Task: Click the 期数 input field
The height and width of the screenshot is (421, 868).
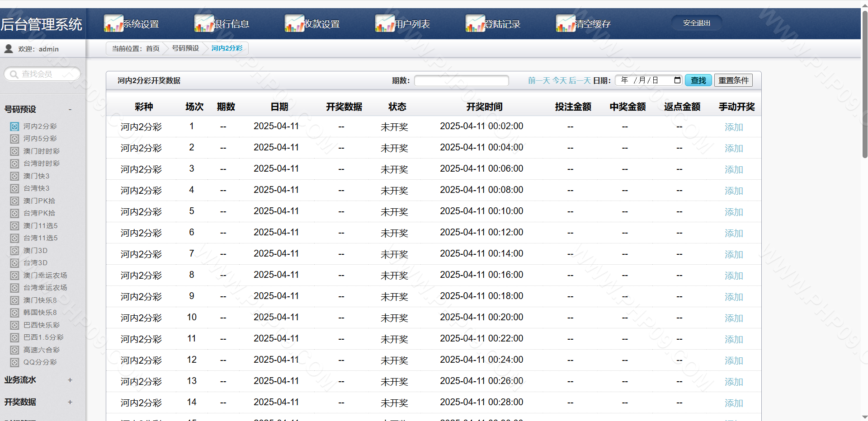Action: (461, 80)
